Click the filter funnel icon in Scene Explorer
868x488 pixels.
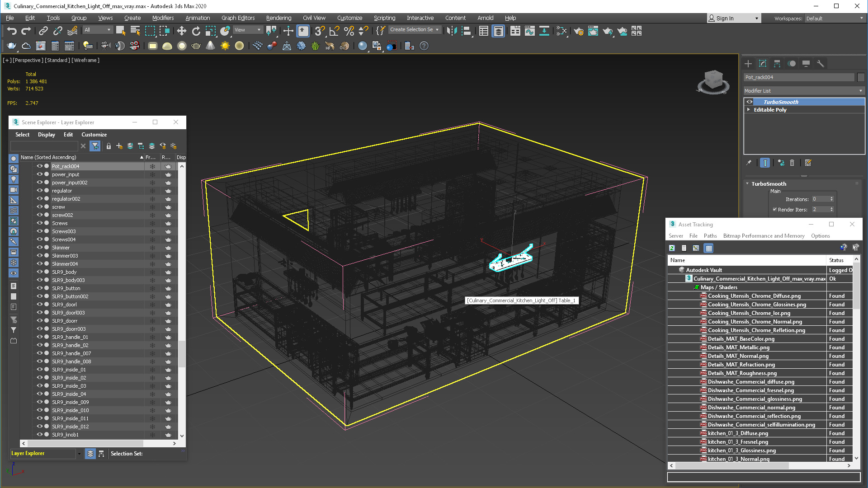click(x=95, y=146)
